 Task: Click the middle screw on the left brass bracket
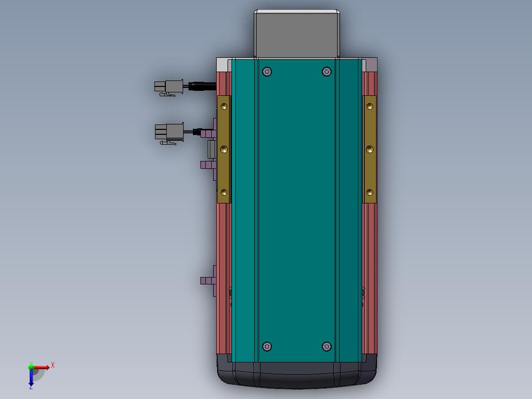224,149
